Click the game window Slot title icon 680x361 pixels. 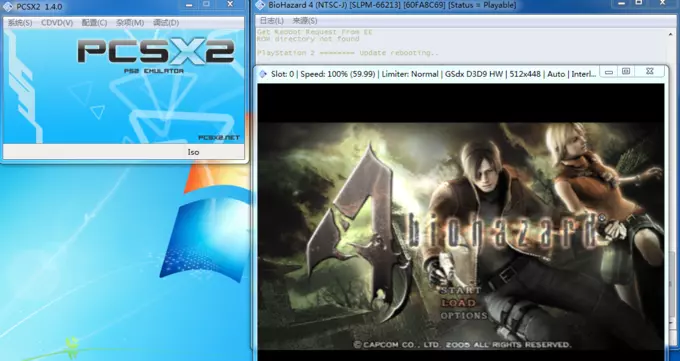click(x=263, y=74)
